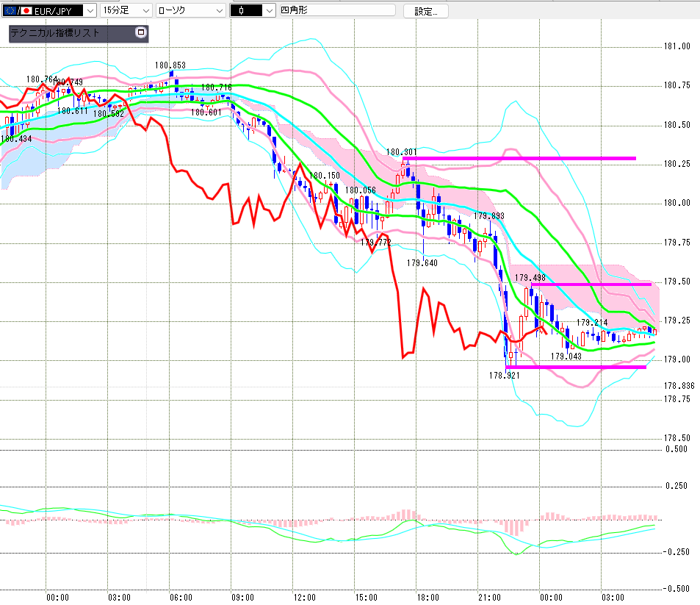Click the 180.00 price axis label
This screenshot has width=700, height=605.
[676, 203]
